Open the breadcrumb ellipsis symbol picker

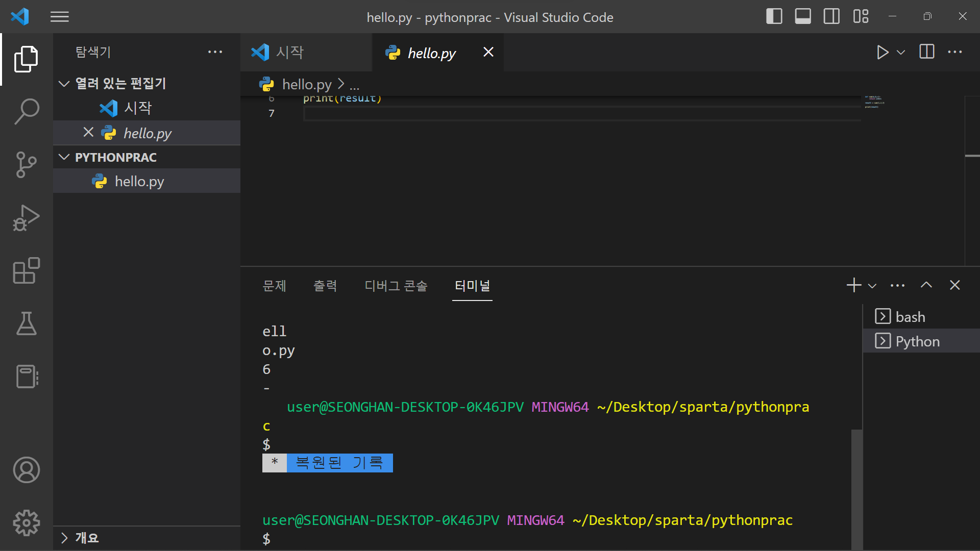(354, 85)
